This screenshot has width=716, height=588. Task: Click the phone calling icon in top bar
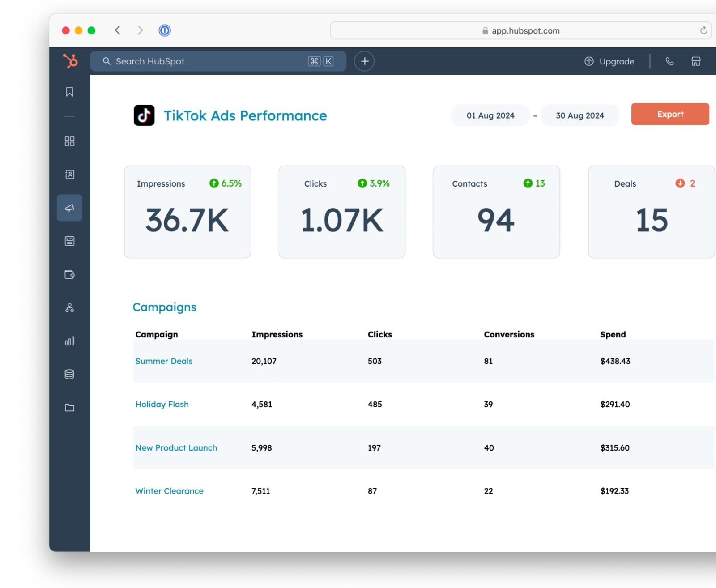point(669,61)
